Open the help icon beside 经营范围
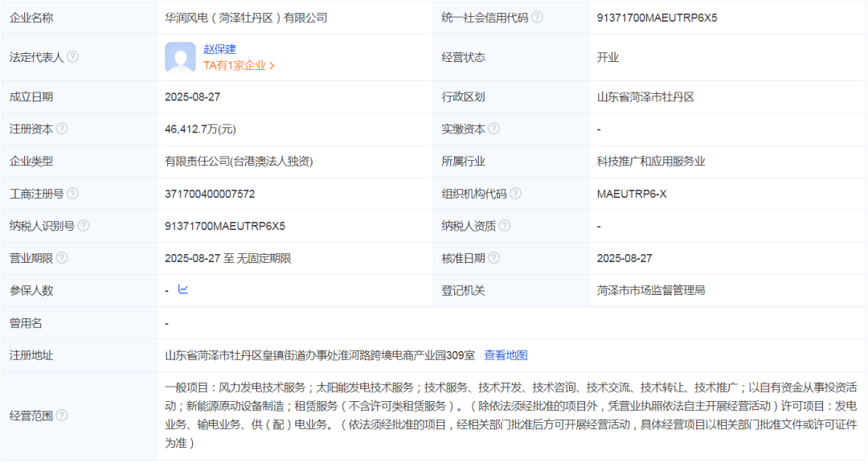This screenshot has height=463, width=868. [x=62, y=416]
